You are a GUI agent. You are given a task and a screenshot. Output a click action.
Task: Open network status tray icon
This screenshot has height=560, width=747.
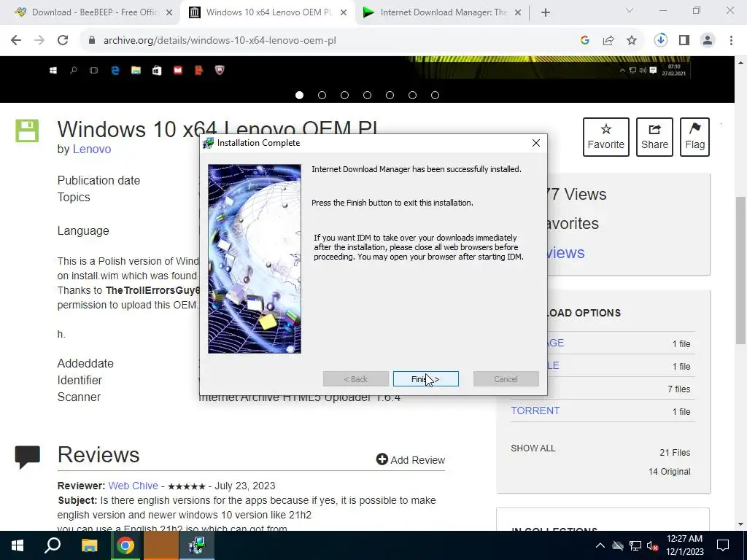click(x=635, y=545)
